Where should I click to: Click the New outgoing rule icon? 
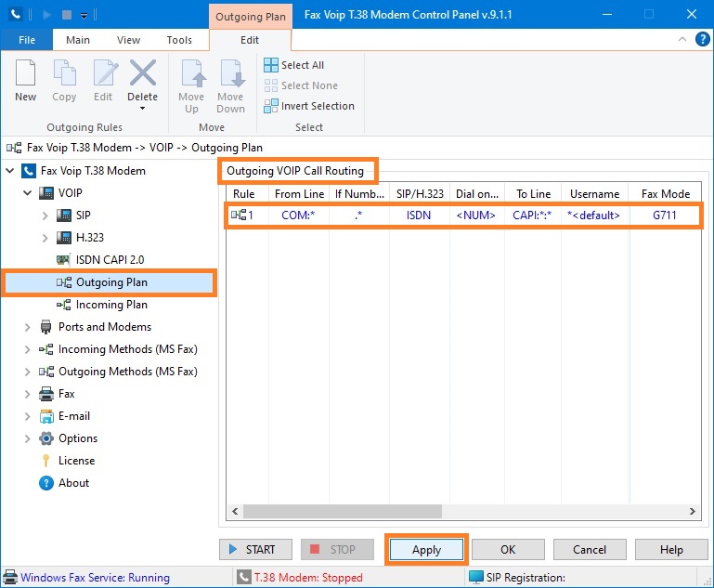point(25,72)
